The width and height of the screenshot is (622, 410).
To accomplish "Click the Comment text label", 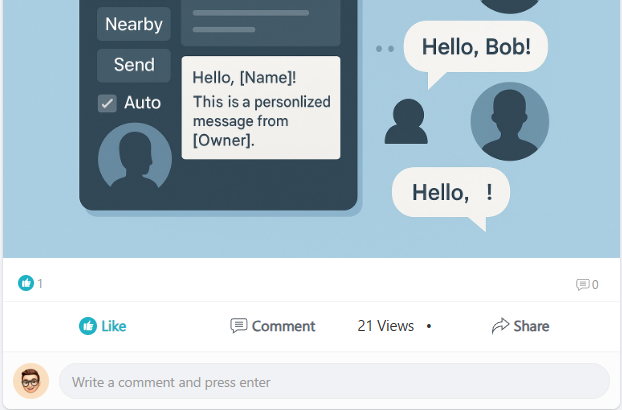I will pos(283,326).
